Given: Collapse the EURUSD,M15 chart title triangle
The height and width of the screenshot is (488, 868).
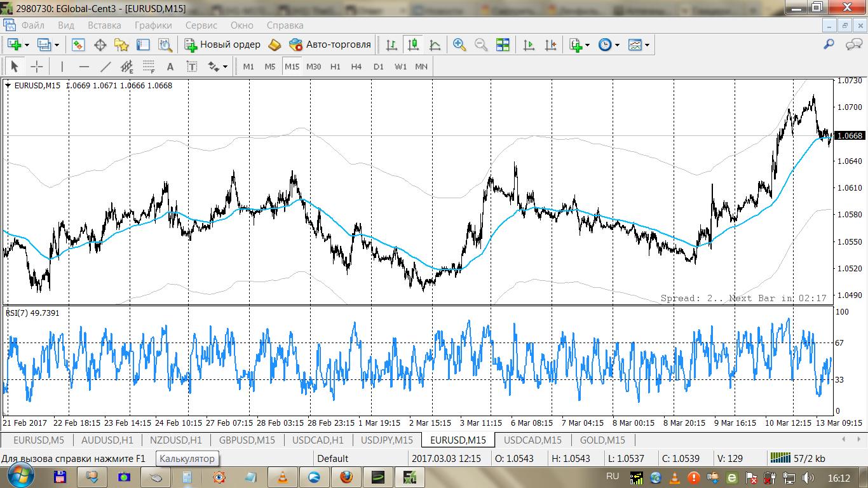Looking at the screenshot, I should [8, 85].
